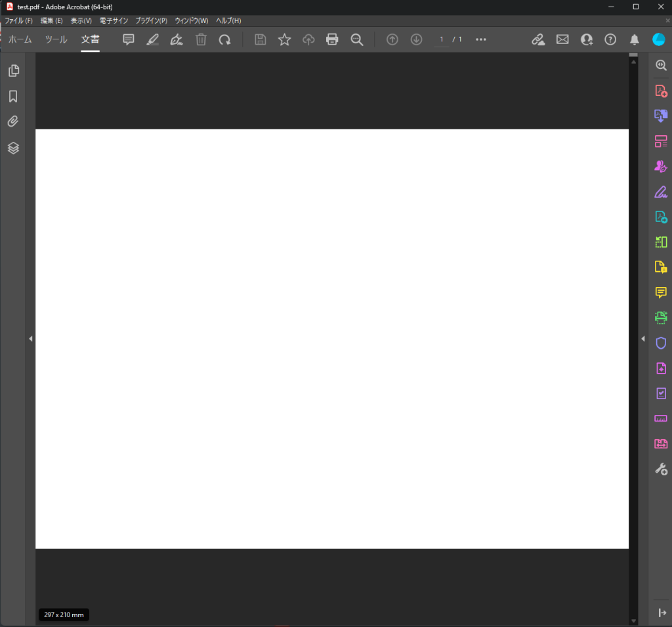The image size is (672, 627).
Task: Click the print icon in toolbar
Action: click(x=332, y=40)
